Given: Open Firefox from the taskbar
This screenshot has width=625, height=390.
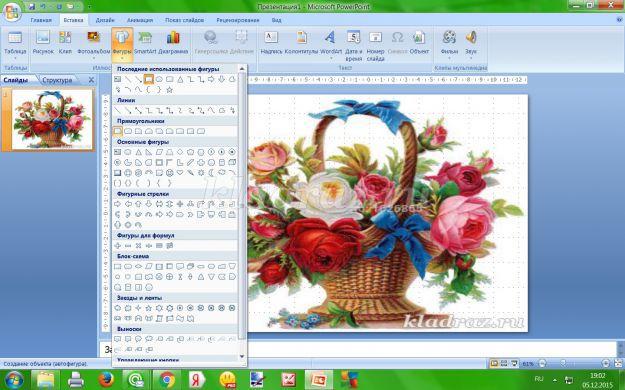Looking at the screenshot, I should [x=106, y=380].
